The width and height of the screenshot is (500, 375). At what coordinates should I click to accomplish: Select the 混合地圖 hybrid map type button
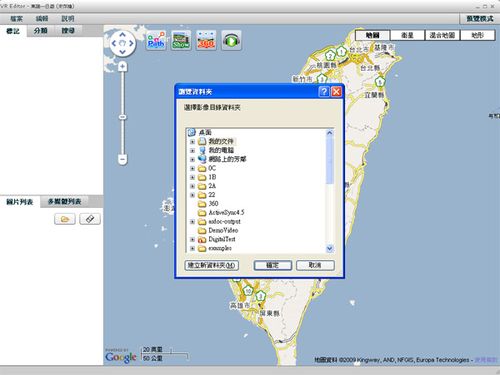click(x=442, y=35)
